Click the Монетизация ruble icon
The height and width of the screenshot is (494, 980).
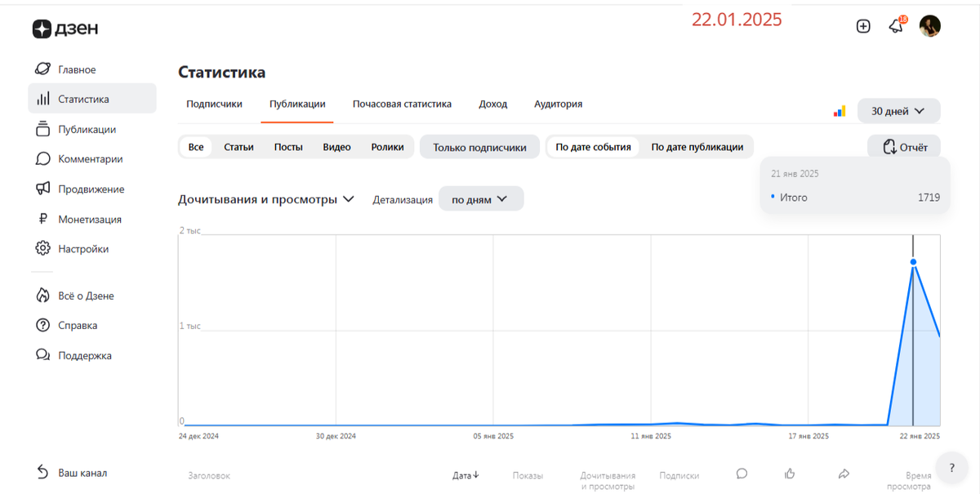42,219
